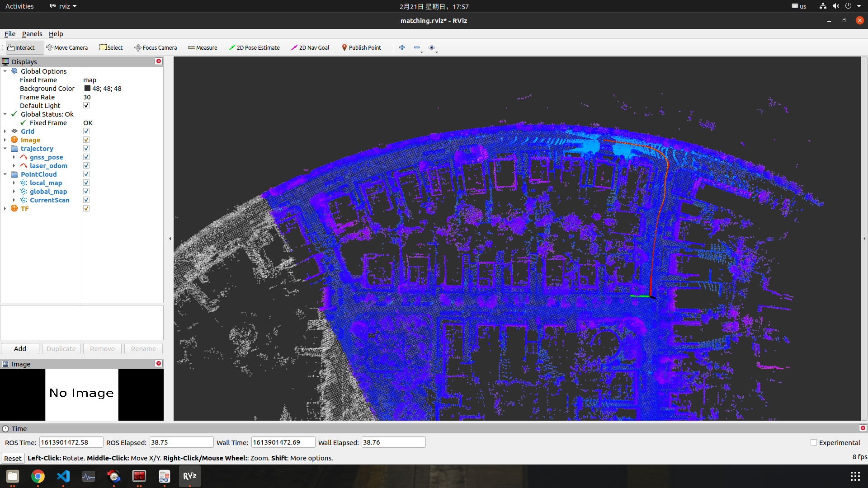Image resolution: width=868 pixels, height=488 pixels.
Task: Click the Grid display icon
Action: tap(14, 131)
